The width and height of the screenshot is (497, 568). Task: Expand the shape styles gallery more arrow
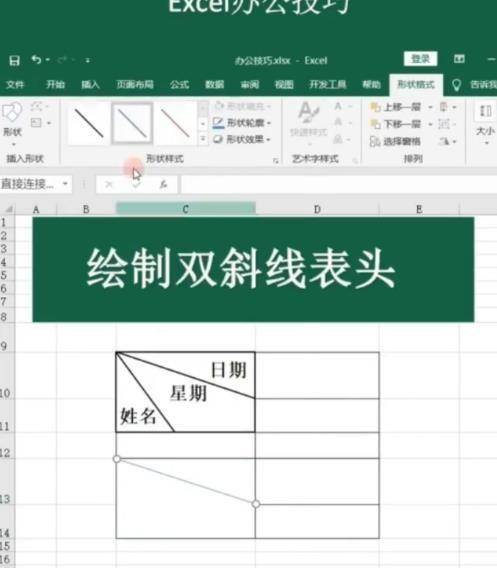click(x=203, y=139)
